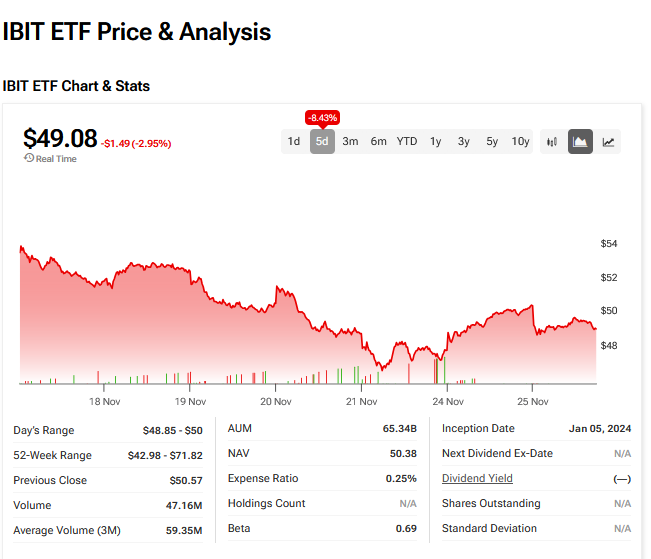This screenshot has height=559, width=651.
Task: Set chart range to 3y
Action: (464, 142)
